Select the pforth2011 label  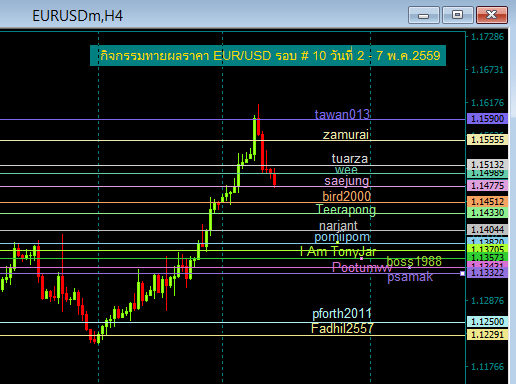(x=342, y=314)
